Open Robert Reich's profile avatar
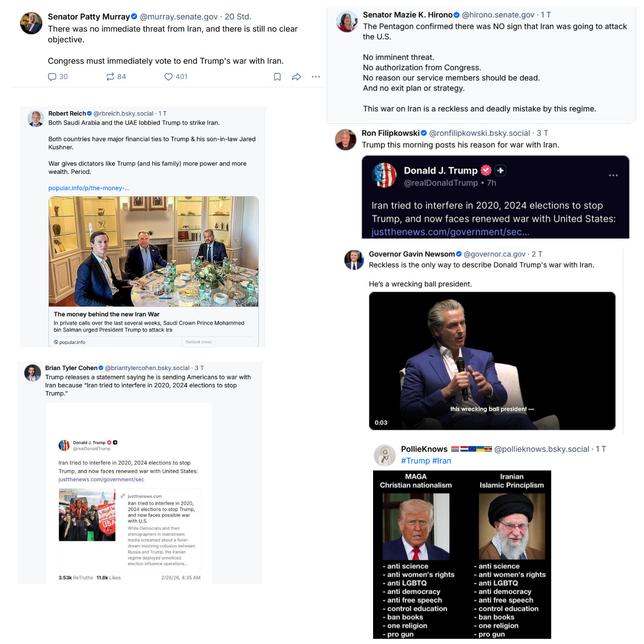This screenshot has height=644, width=644. [36, 118]
